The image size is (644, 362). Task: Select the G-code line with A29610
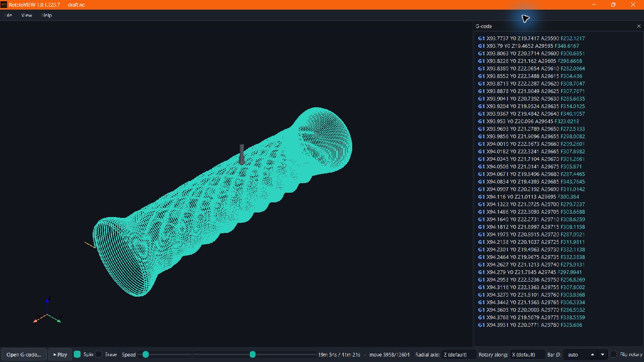(x=531, y=68)
